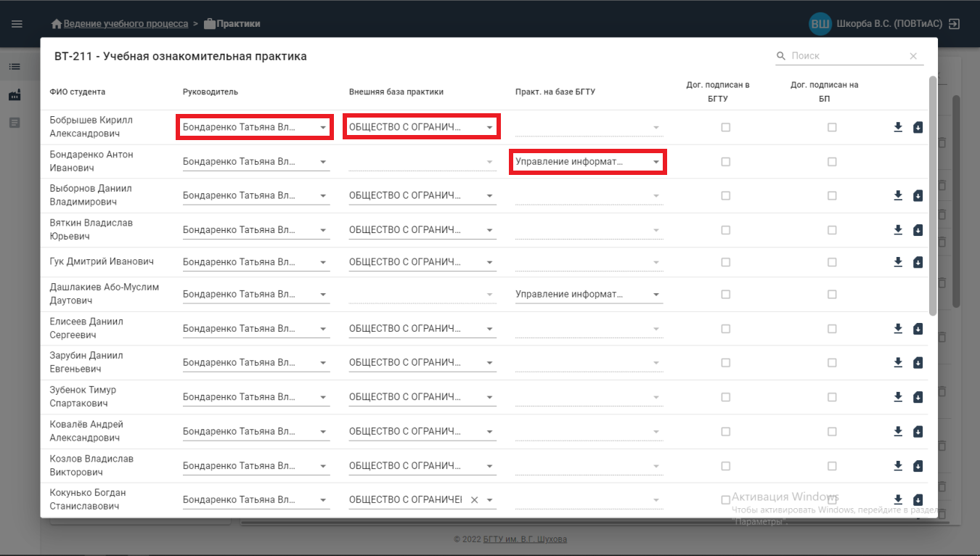Check 'Дог. подписан на БП' for Выборнов Даниил
The height and width of the screenshot is (556, 980).
[832, 195]
